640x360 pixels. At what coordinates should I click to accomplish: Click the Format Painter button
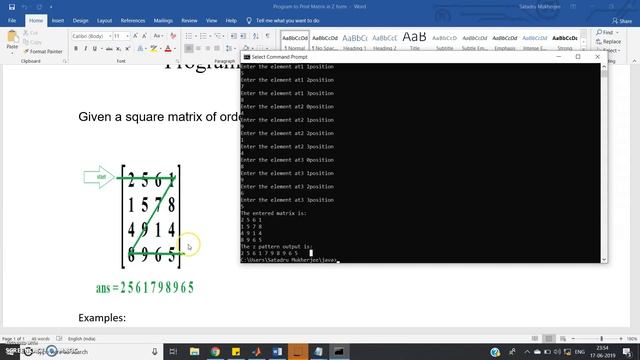click(x=43, y=51)
